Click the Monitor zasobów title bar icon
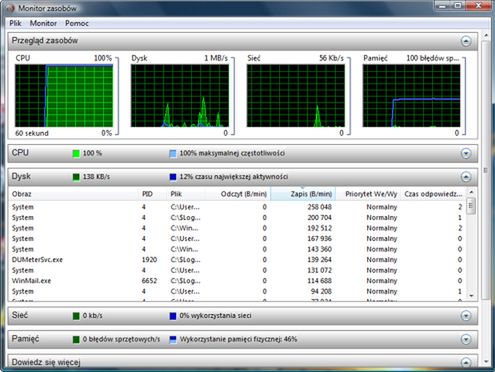495x372 pixels. 11,8
